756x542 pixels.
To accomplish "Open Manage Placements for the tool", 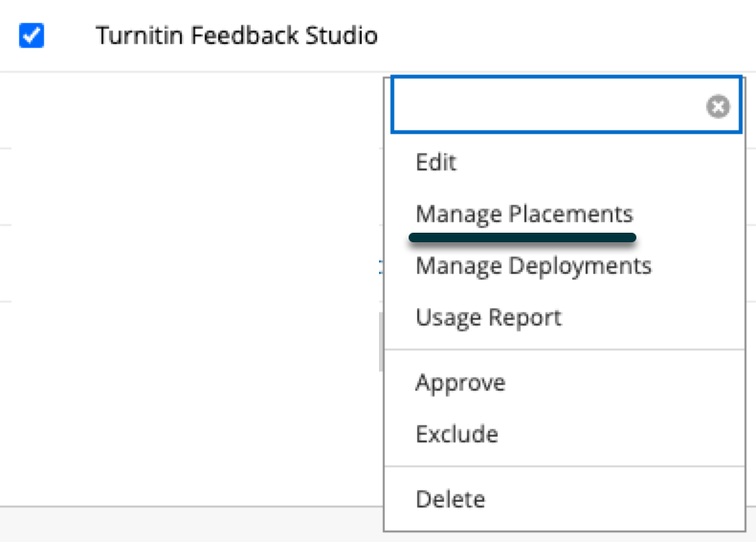I will [524, 214].
